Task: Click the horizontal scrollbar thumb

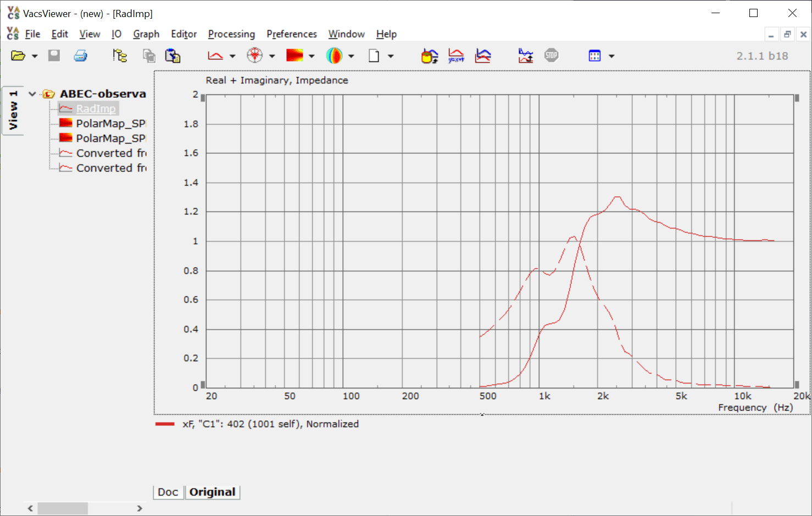Action: tap(63, 508)
